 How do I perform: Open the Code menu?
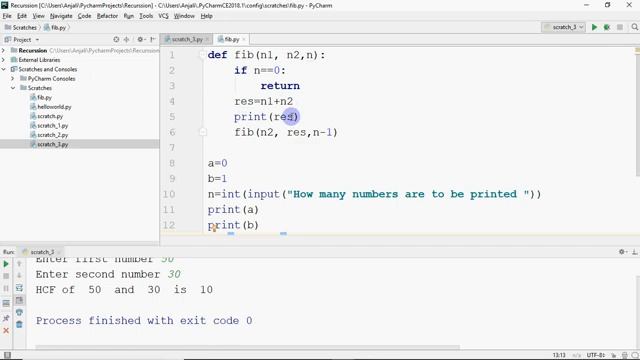[x=84, y=16]
